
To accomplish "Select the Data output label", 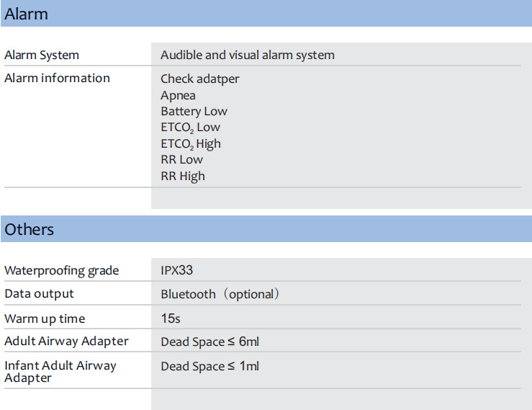I will point(39,294).
